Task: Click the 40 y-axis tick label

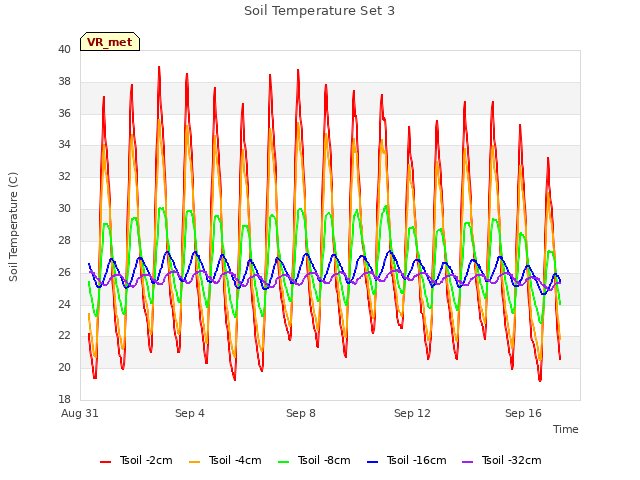Action: click(x=64, y=50)
